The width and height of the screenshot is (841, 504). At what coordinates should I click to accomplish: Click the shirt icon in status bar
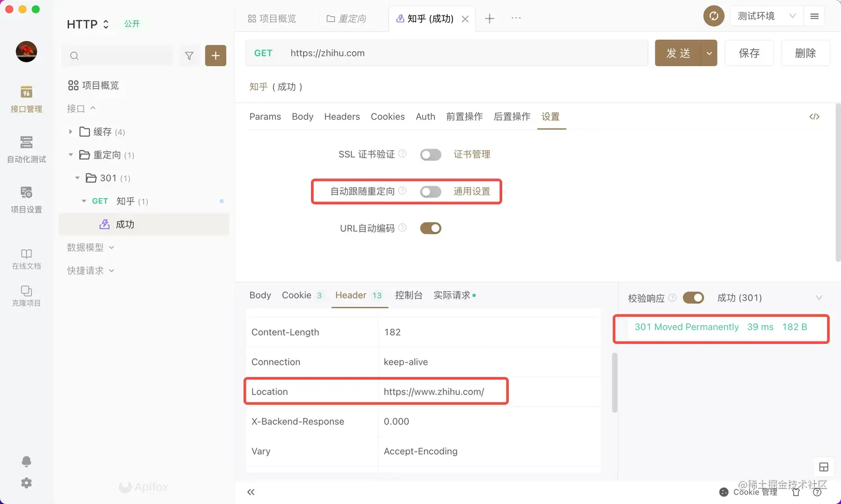(x=796, y=492)
